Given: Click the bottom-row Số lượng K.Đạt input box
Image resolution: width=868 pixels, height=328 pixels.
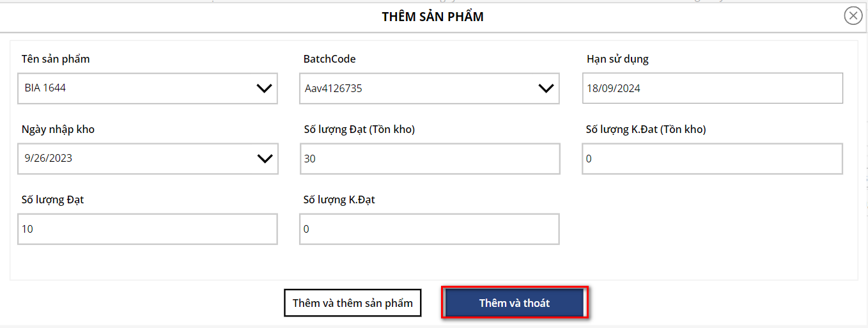Looking at the screenshot, I should click(x=430, y=229).
